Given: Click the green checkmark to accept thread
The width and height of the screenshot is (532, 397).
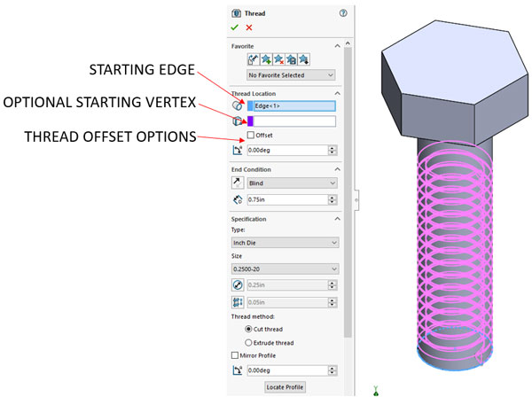Looking at the screenshot, I should point(235,27).
